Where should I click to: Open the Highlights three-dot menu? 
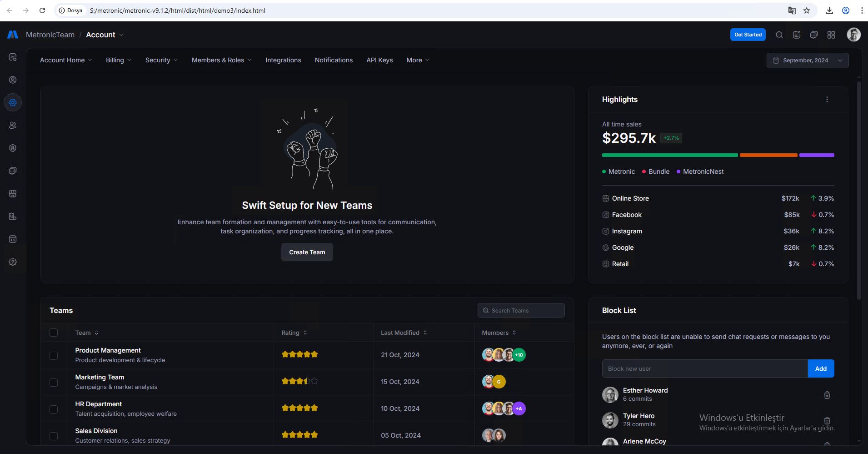[x=827, y=100]
